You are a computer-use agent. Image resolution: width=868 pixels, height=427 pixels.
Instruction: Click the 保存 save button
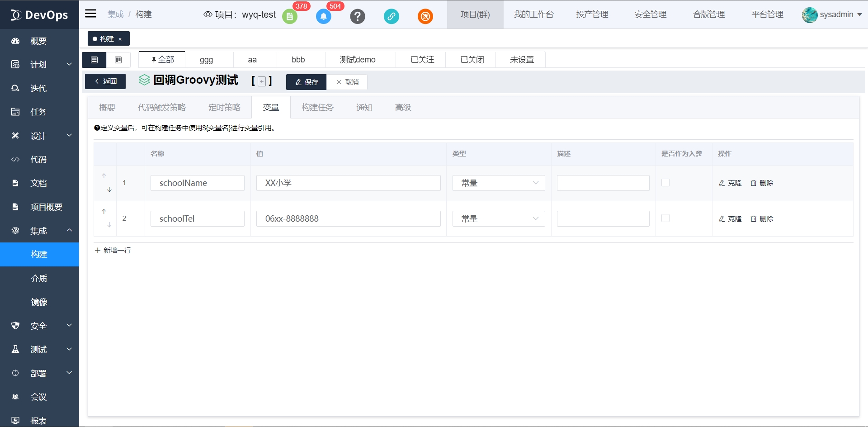click(306, 82)
